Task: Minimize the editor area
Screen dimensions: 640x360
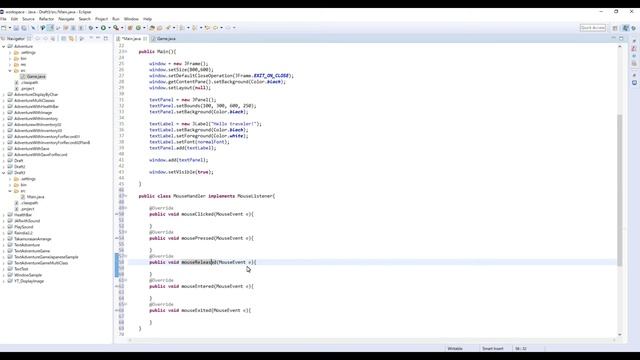Action: [613, 38]
